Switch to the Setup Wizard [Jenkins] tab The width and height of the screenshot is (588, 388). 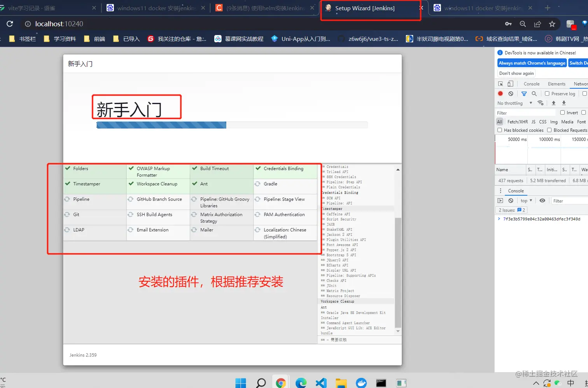coord(365,8)
